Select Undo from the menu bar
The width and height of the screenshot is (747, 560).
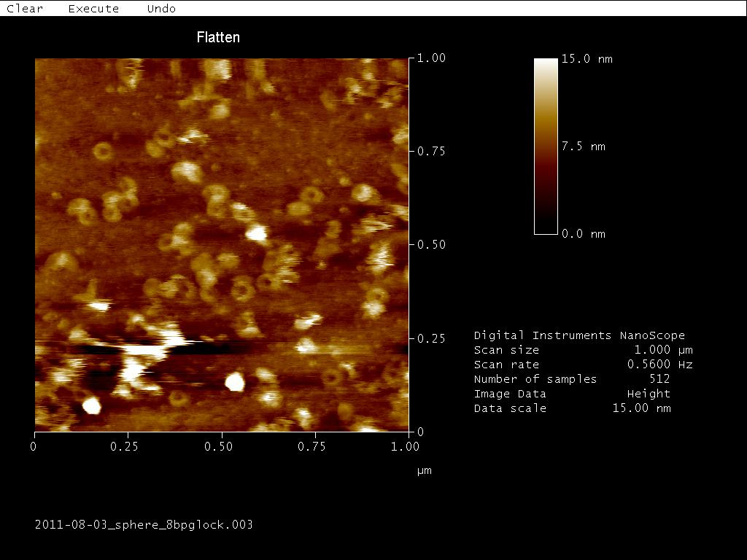(x=161, y=9)
